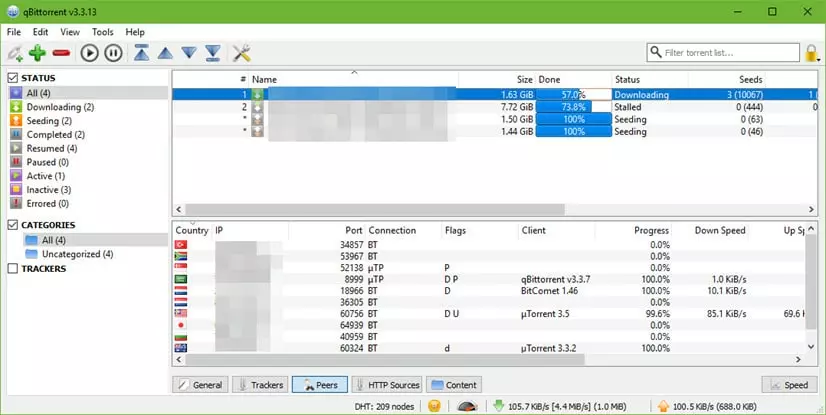Viewport: 826px width, 415px height.
Task: Toggle the STATUS checkbox in sidebar
Action: (13, 78)
